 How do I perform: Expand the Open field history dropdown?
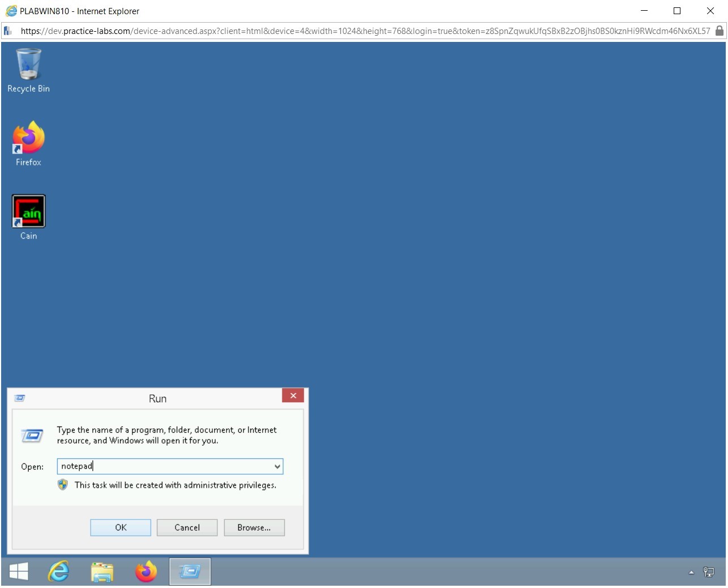277,466
